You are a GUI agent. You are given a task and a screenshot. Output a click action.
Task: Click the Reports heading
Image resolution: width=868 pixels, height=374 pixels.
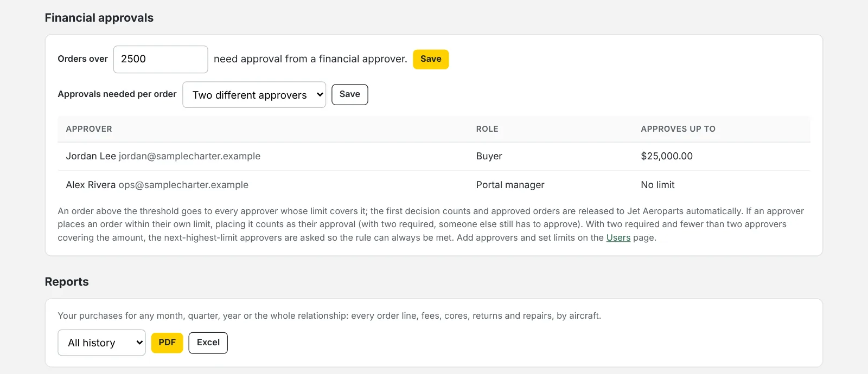[x=67, y=282]
